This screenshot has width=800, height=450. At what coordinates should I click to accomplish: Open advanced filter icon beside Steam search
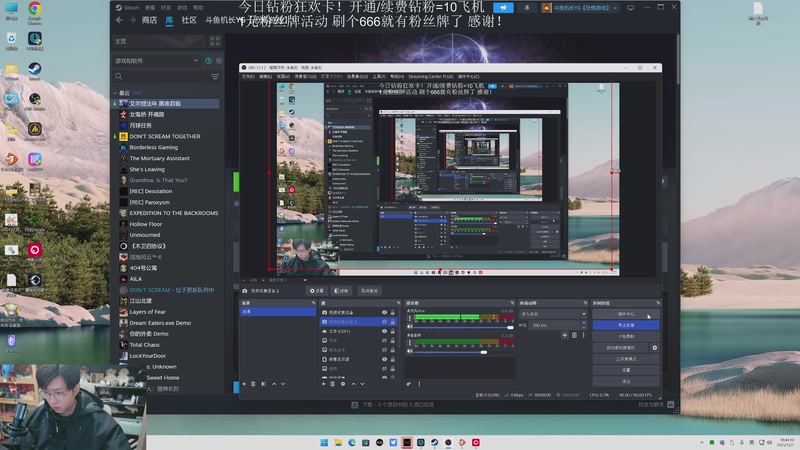click(x=215, y=77)
